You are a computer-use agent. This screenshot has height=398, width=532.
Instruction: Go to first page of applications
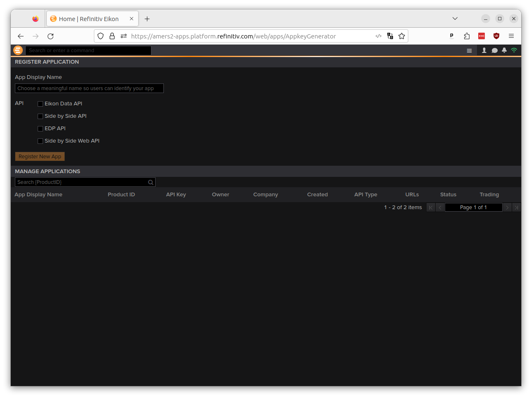point(431,207)
